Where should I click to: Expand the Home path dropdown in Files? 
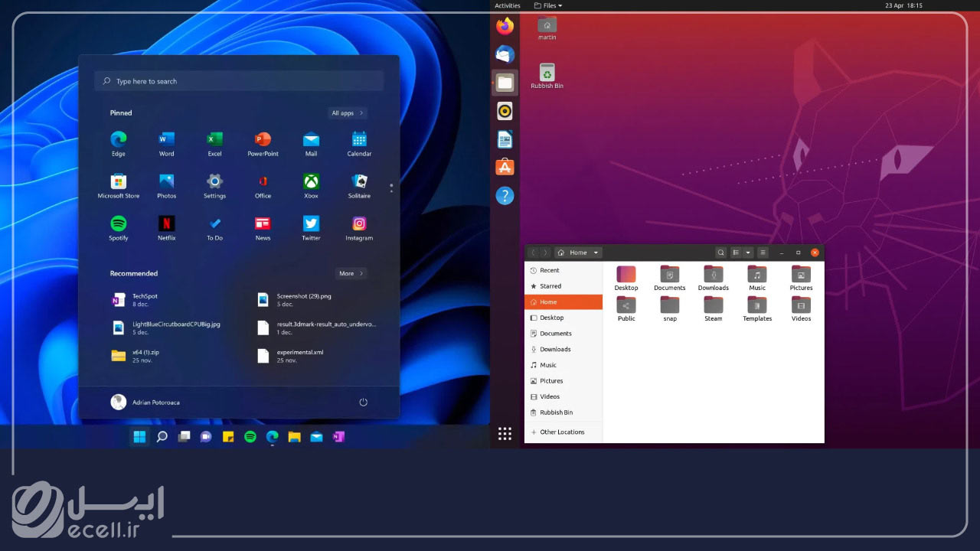[596, 253]
